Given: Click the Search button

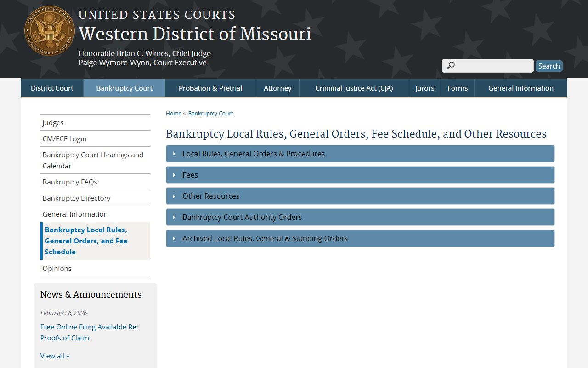Looking at the screenshot, I should pyautogui.click(x=549, y=66).
